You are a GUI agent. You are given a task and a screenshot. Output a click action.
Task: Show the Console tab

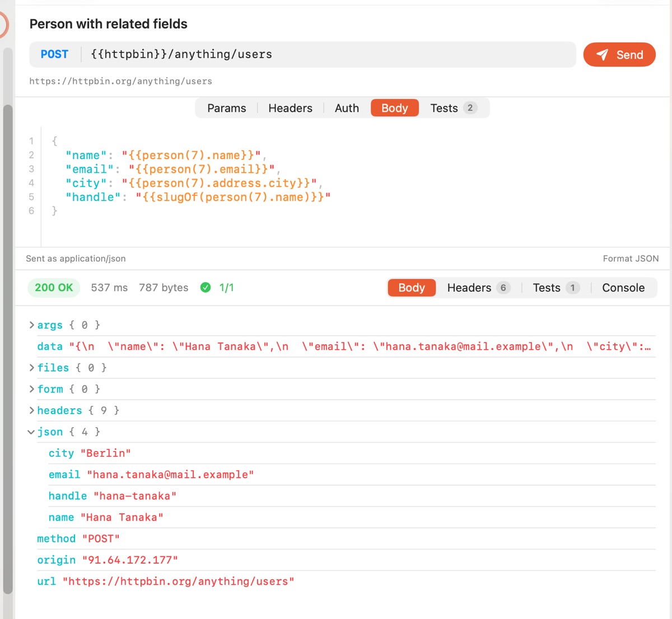coord(623,288)
